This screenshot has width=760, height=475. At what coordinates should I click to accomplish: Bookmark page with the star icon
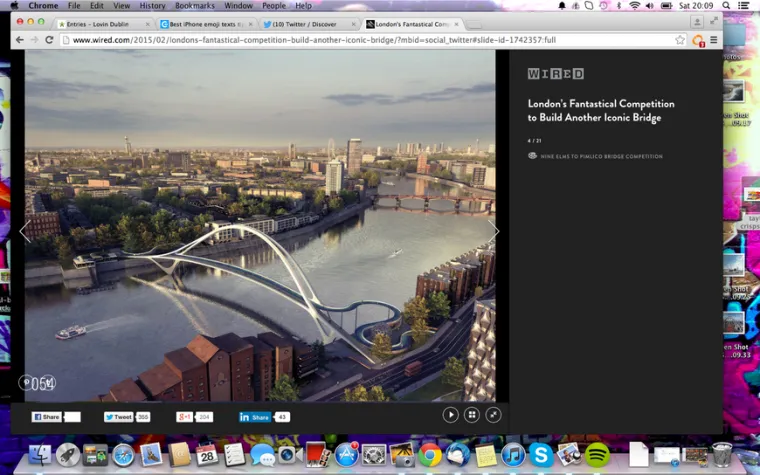click(x=680, y=40)
